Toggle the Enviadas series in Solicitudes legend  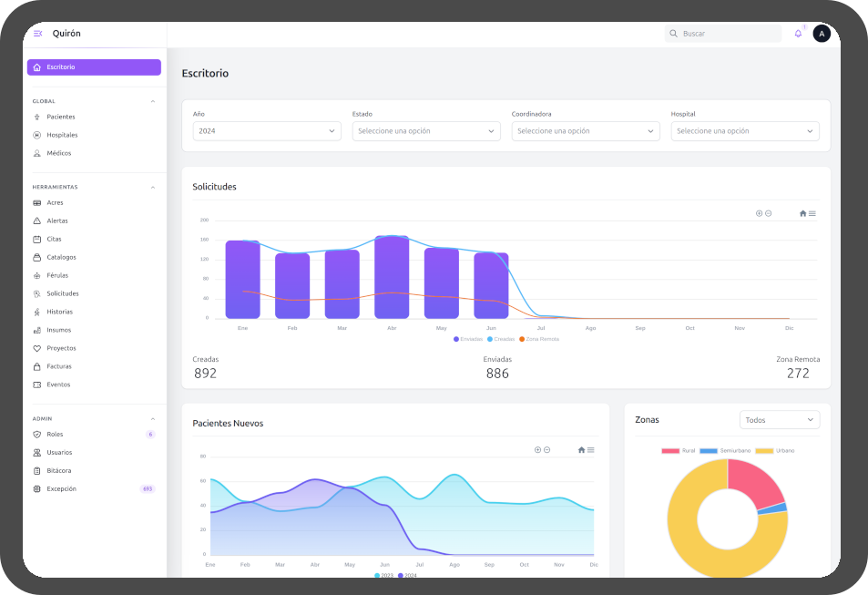pos(468,339)
